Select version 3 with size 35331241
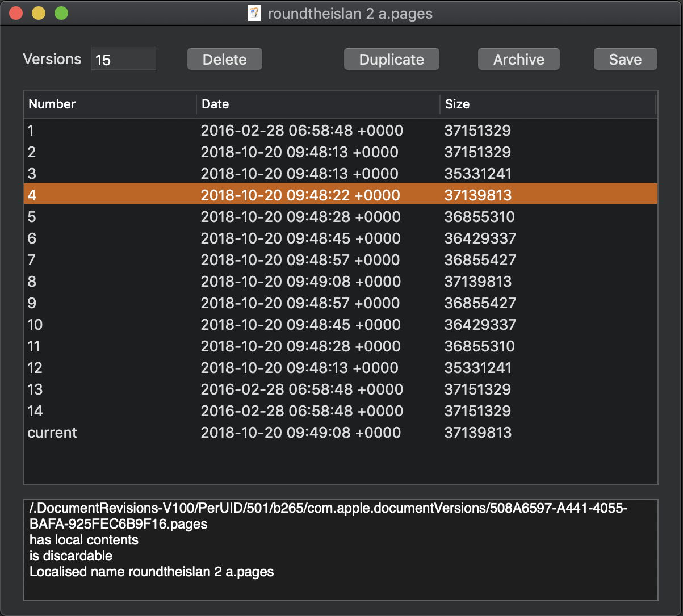Viewport: 683px width, 616px height. 340,174
